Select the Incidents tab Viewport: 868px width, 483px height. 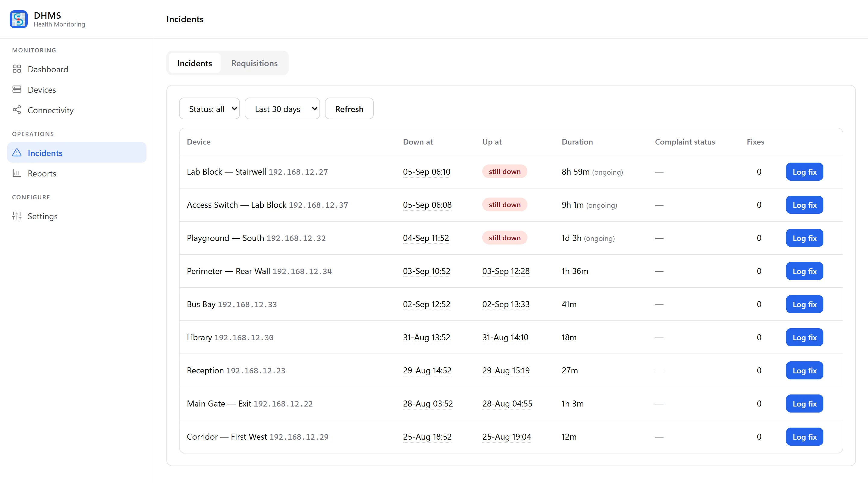194,63
